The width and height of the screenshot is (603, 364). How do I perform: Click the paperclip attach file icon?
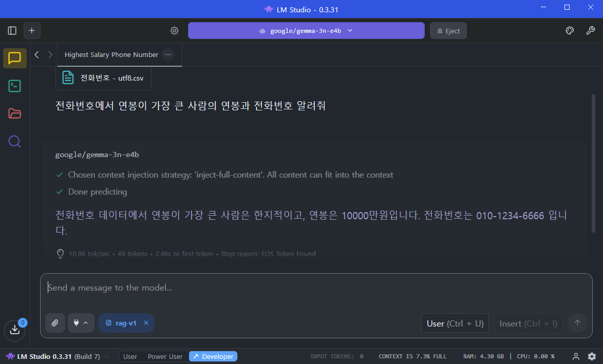coord(55,323)
